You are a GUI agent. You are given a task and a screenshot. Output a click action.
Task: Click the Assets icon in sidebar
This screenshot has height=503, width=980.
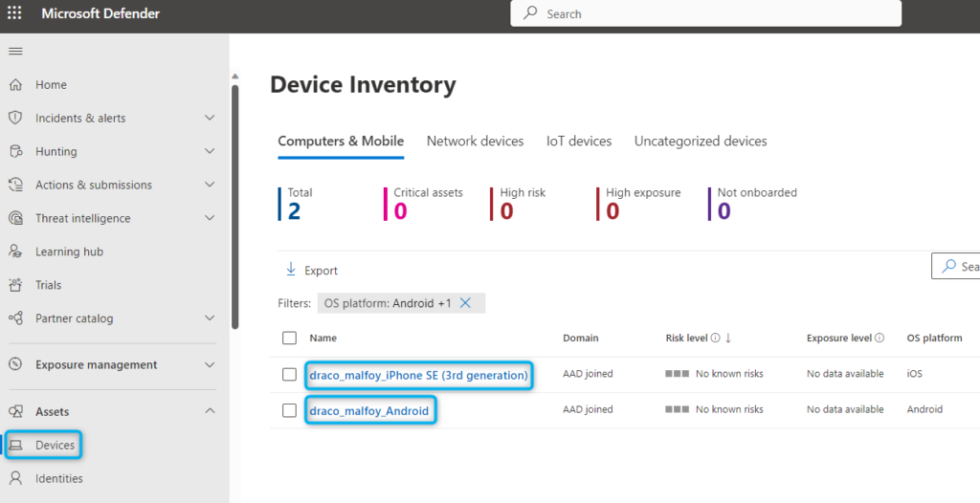(15, 411)
